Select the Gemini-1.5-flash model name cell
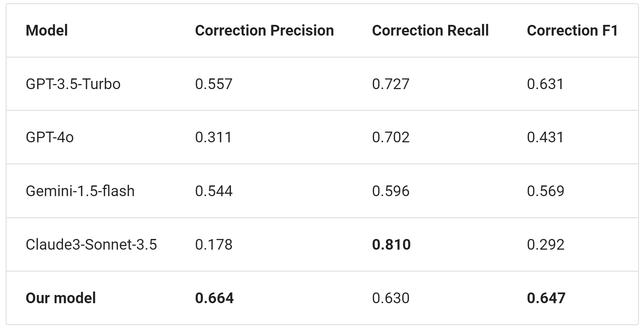644x329 pixels. tap(80, 191)
